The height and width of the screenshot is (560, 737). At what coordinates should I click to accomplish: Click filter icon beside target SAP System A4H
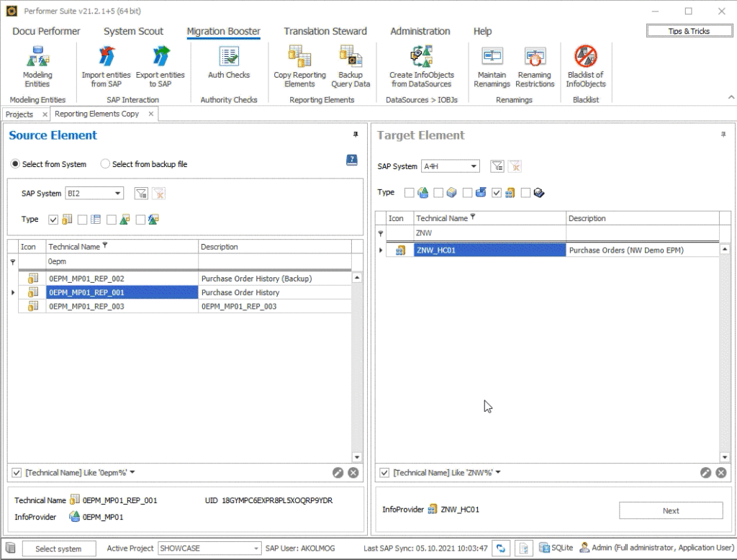497,166
